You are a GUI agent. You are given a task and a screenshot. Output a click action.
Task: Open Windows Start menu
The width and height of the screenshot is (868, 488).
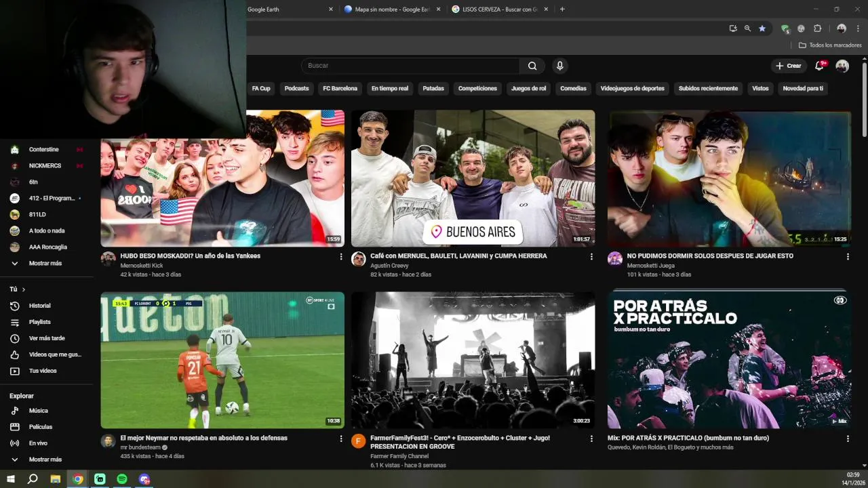click(11, 479)
